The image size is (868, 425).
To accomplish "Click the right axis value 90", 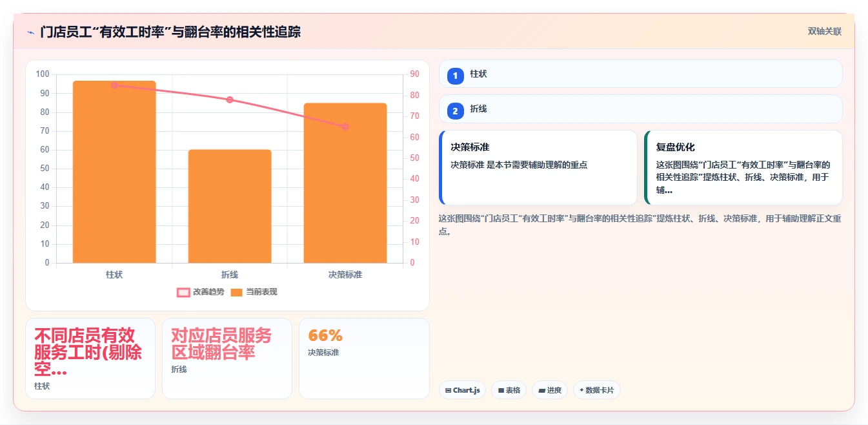I will click(x=414, y=74).
